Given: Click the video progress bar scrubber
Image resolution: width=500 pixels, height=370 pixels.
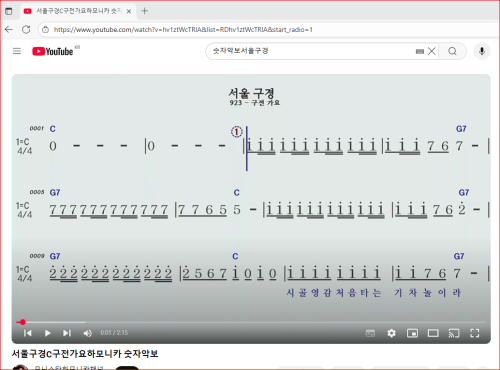Looking at the screenshot, I should pos(22,322).
